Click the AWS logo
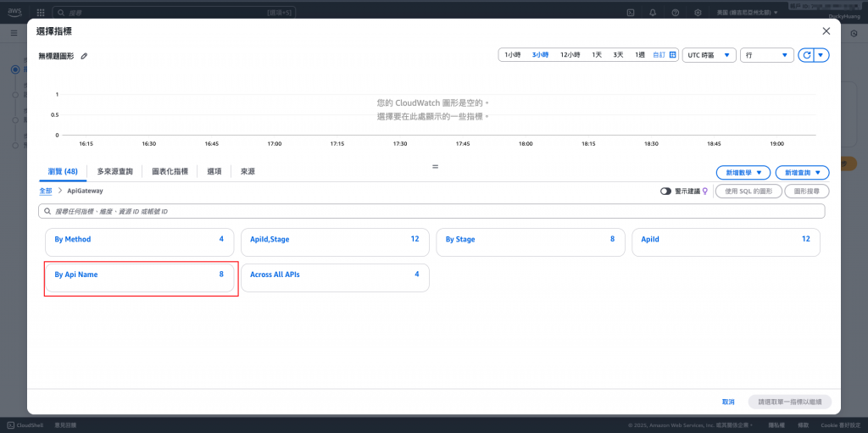This screenshot has width=868, height=433. [14, 12]
